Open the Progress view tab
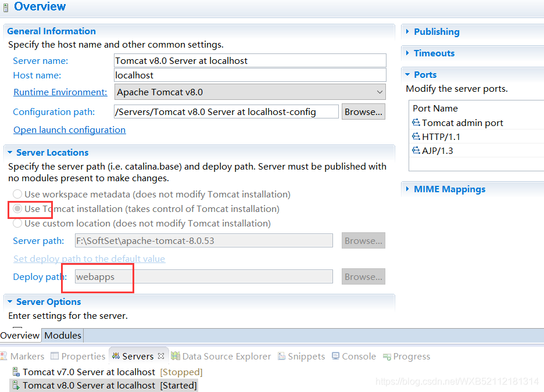 (x=407, y=357)
